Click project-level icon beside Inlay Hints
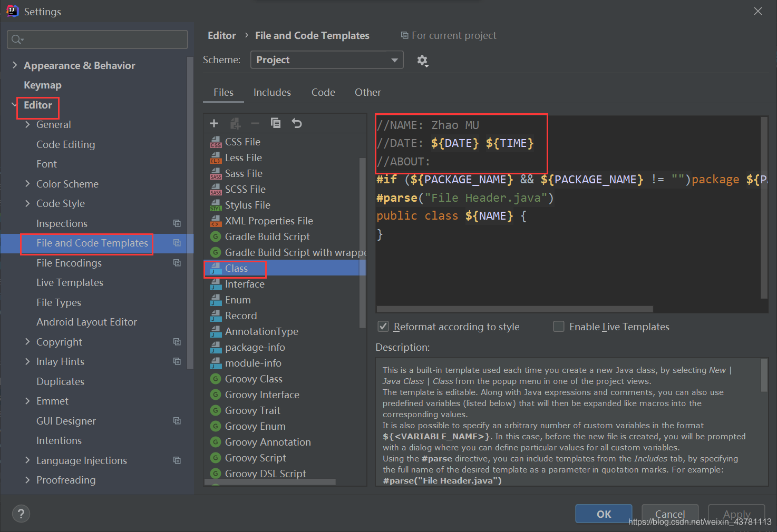Image resolution: width=777 pixels, height=532 pixels. pos(177,361)
